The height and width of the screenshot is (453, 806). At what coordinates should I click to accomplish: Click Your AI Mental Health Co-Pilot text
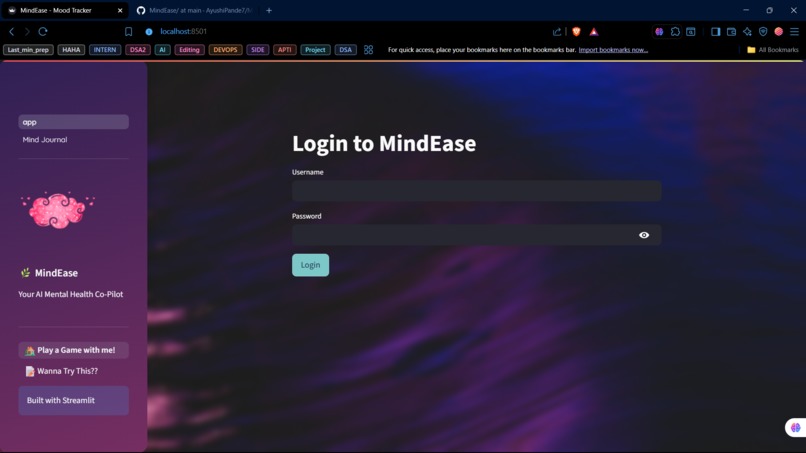tap(70, 294)
